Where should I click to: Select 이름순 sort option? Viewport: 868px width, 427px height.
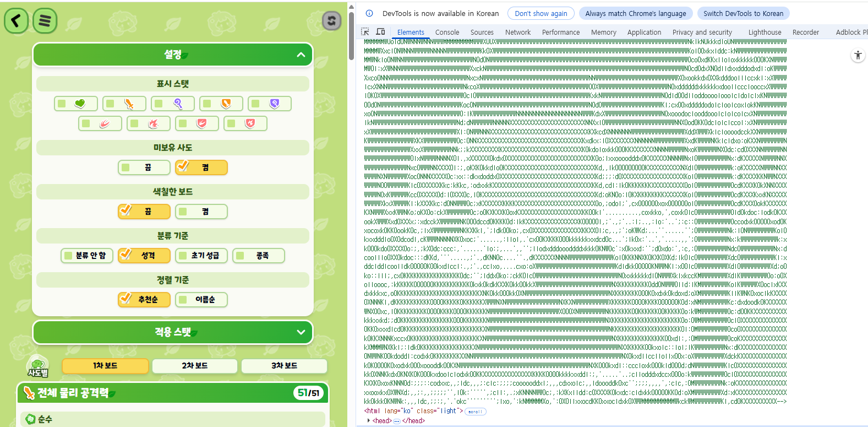(x=201, y=300)
